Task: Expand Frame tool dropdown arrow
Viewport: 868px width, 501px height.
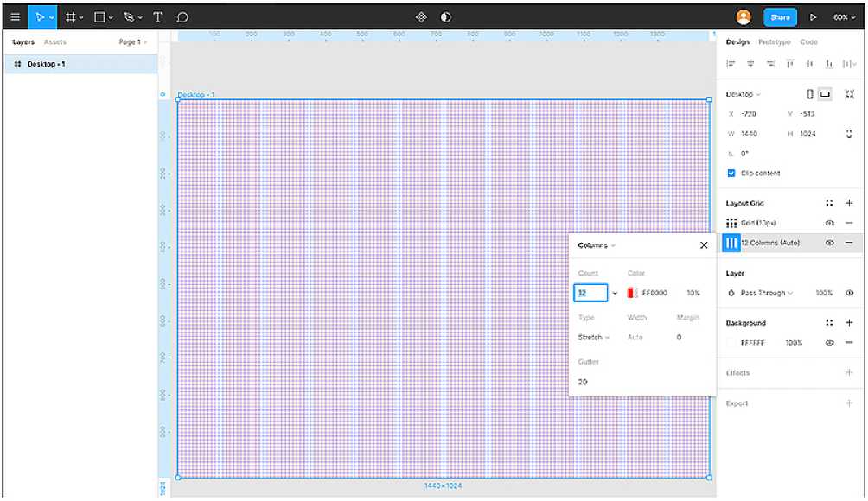Action: (x=81, y=17)
